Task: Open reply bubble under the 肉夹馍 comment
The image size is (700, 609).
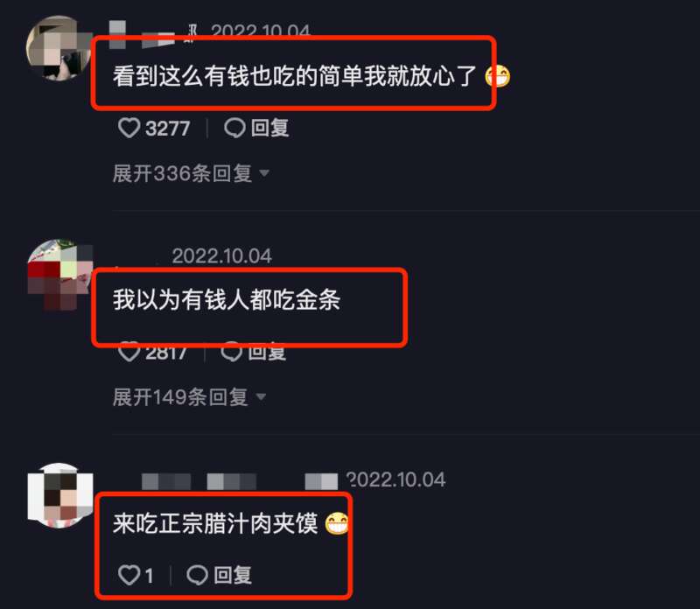Action: (x=197, y=575)
